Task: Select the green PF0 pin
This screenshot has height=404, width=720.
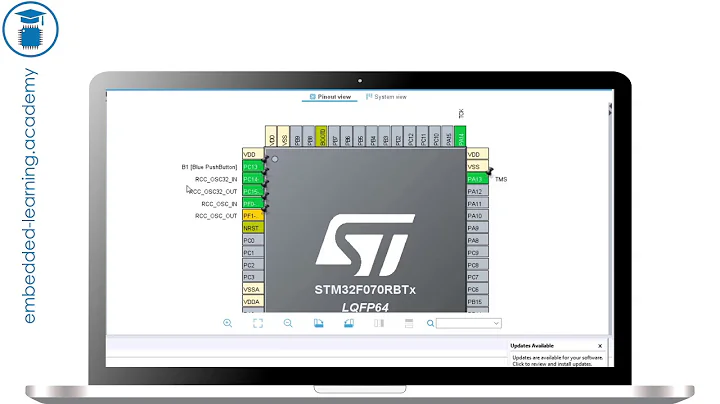Action: coord(253,203)
